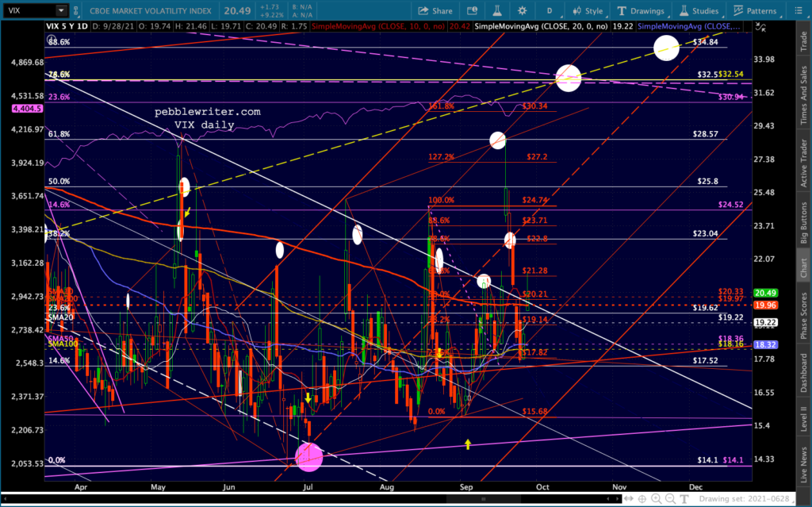Click the $27.2 red extension label
The image size is (812, 507).
point(537,156)
